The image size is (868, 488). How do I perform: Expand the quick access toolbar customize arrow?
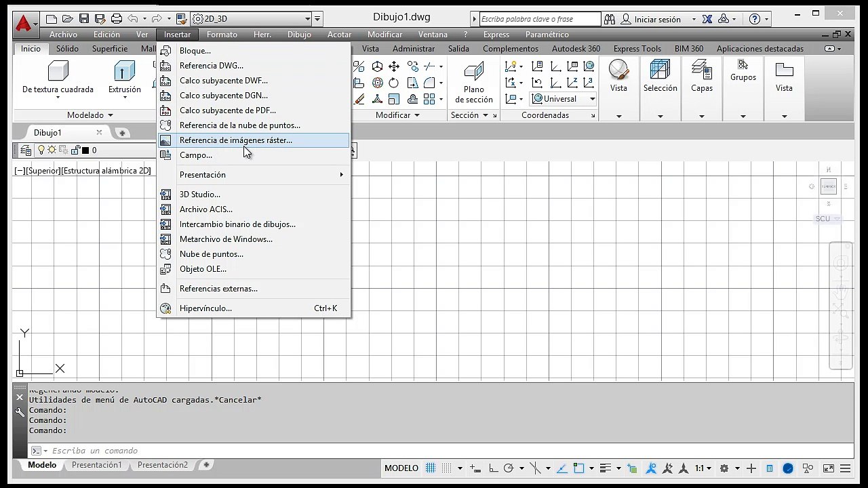click(x=317, y=19)
